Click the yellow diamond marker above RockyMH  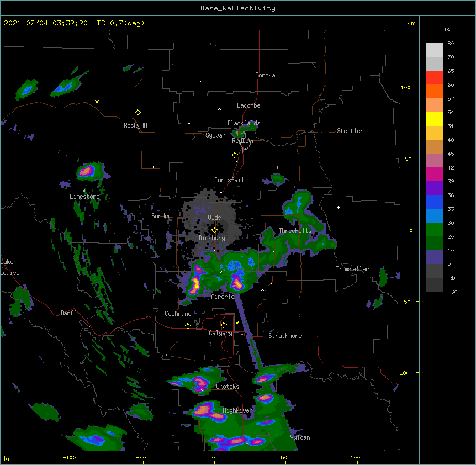tap(138, 113)
